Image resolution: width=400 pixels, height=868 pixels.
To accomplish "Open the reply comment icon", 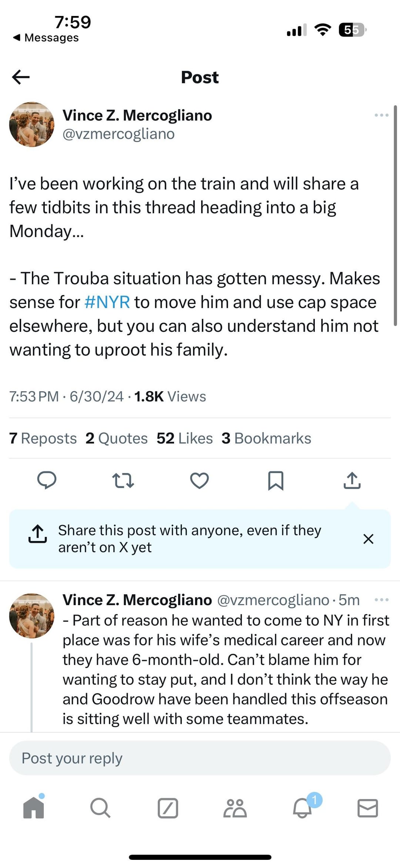I will click(x=47, y=481).
